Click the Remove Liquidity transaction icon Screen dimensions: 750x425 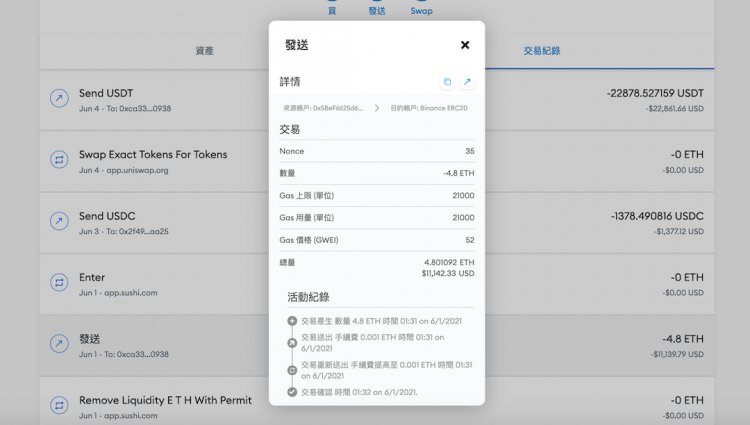coord(58,406)
